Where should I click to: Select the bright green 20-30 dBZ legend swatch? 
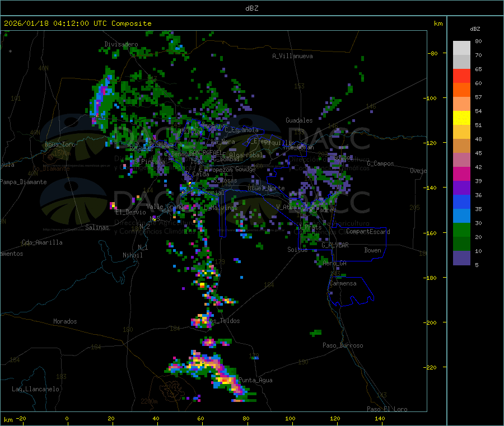[x=461, y=230]
